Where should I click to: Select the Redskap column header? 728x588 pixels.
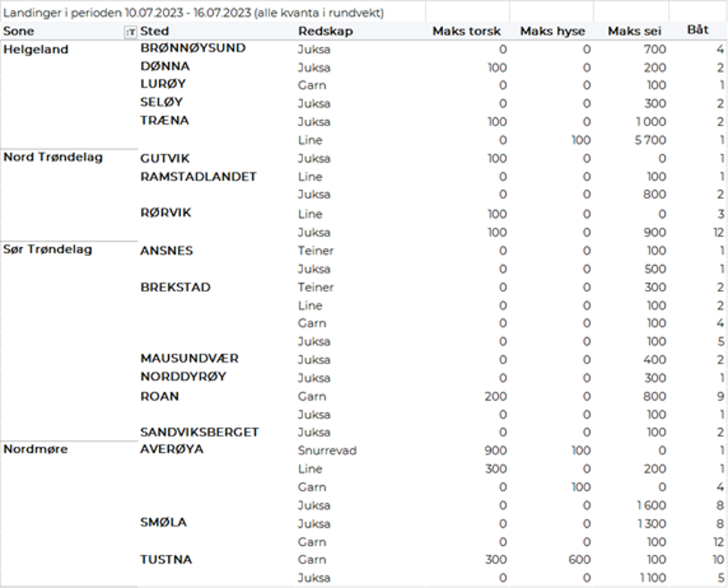pyautogui.click(x=325, y=32)
